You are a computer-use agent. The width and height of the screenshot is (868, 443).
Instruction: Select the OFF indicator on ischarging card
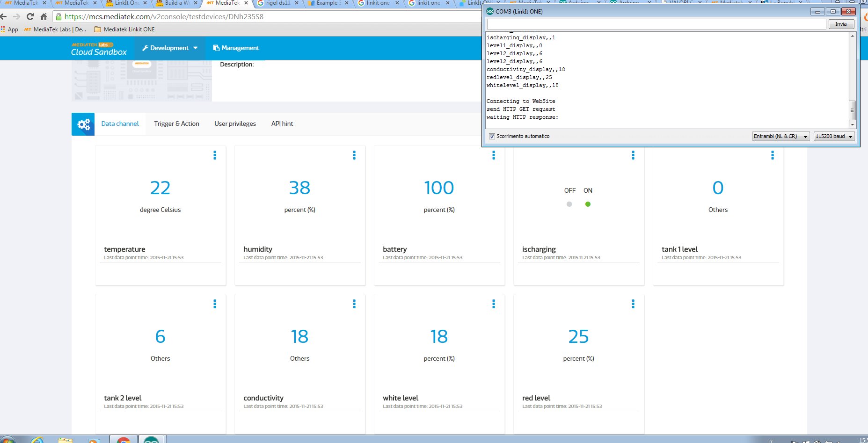[x=569, y=204]
